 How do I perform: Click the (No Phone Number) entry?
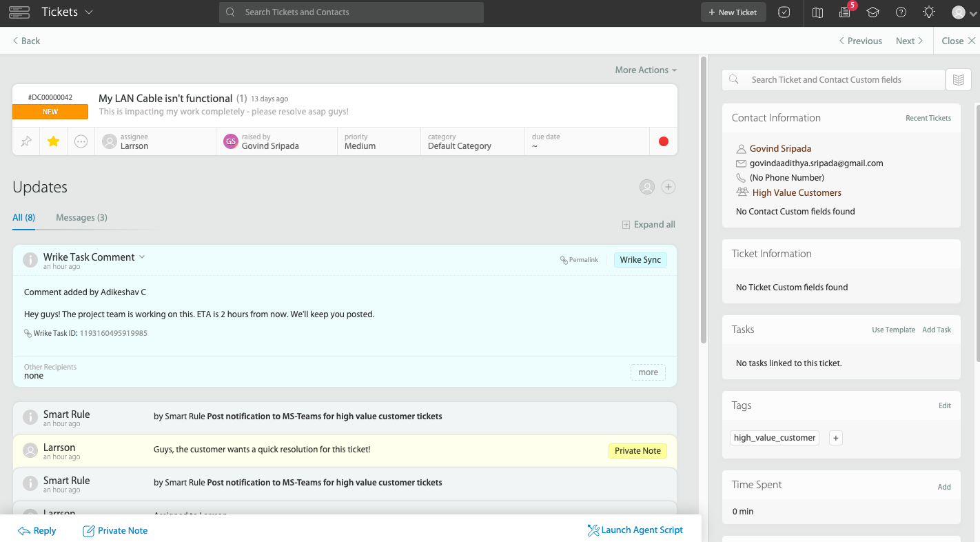coord(786,178)
